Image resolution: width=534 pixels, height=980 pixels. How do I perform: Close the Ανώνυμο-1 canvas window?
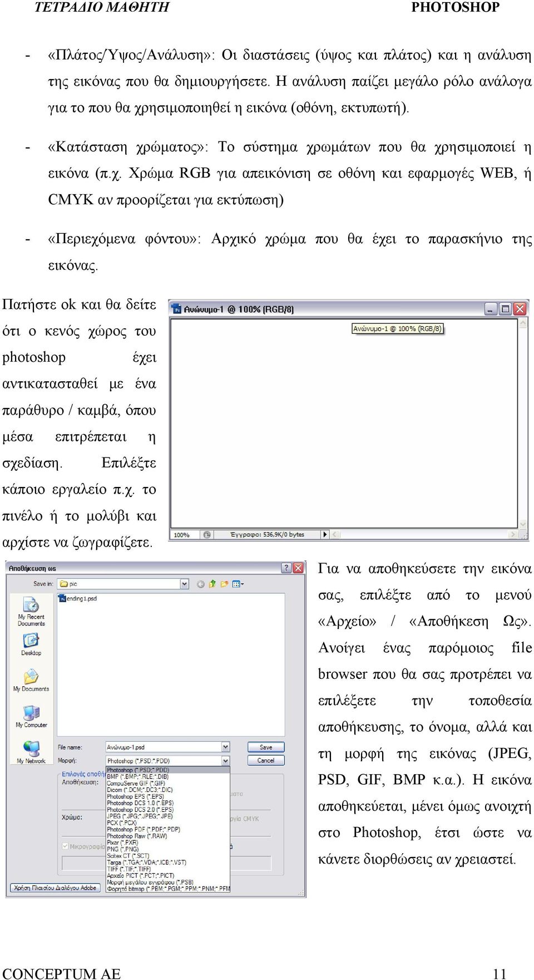pos(520,309)
